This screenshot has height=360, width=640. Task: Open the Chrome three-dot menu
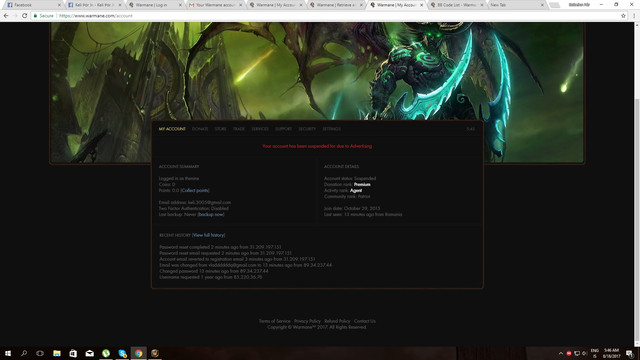coord(634,16)
